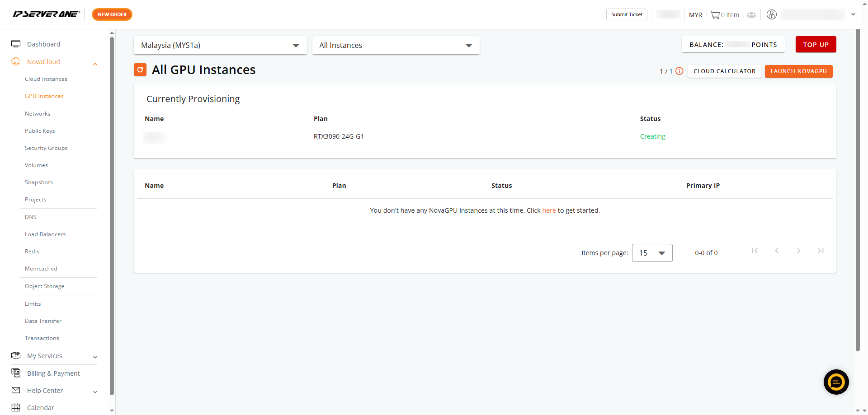
Task: Click the '0-0 of 0' pagination text
Action: [x=706, y=253]
